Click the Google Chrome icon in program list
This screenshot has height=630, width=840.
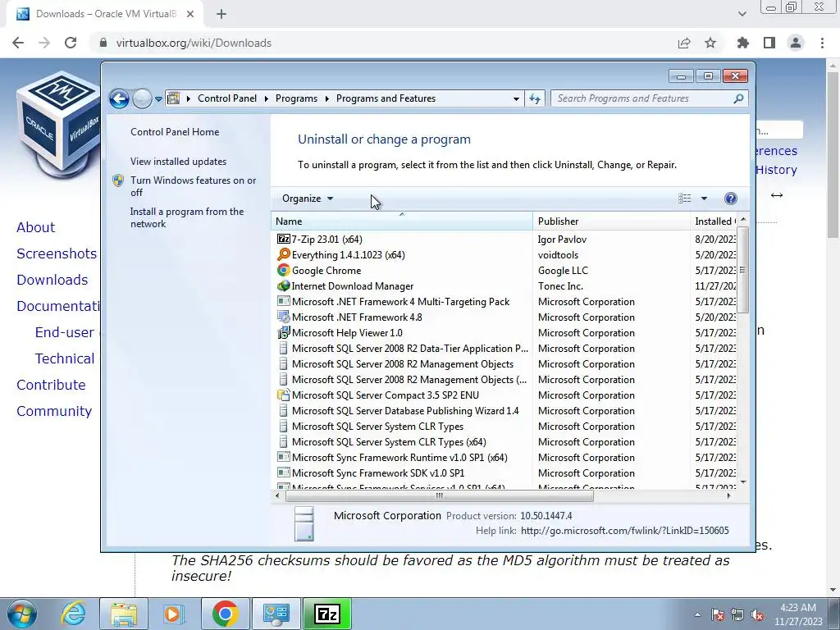(x=283, y=270)
